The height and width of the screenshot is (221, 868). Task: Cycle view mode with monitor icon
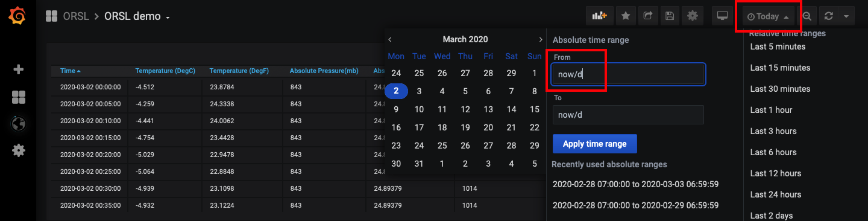click(x=722, y=16)
